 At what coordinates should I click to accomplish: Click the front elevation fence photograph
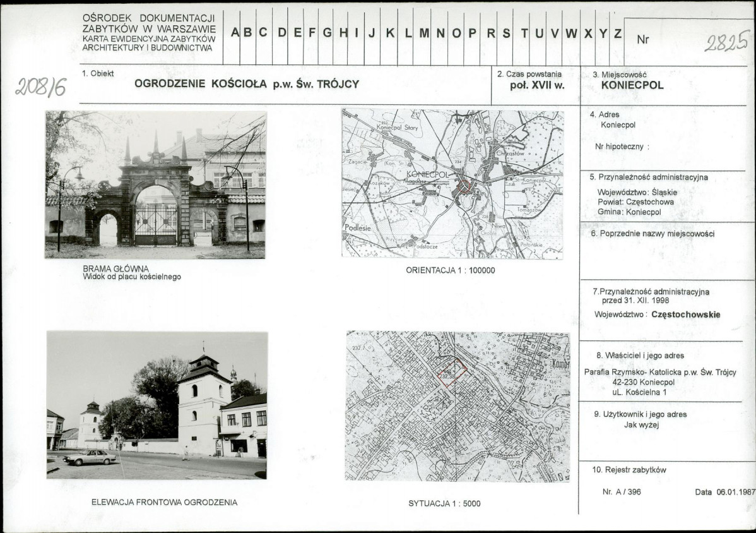tap(157, 405)
